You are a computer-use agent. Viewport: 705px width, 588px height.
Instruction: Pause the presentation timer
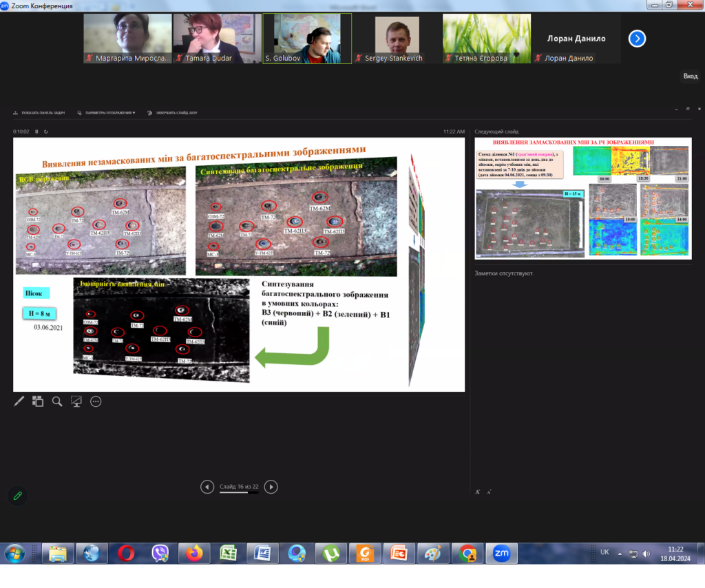[37, 132]
